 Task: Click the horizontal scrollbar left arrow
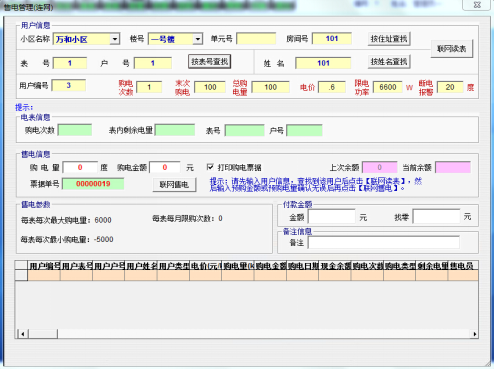click(23, 334)
